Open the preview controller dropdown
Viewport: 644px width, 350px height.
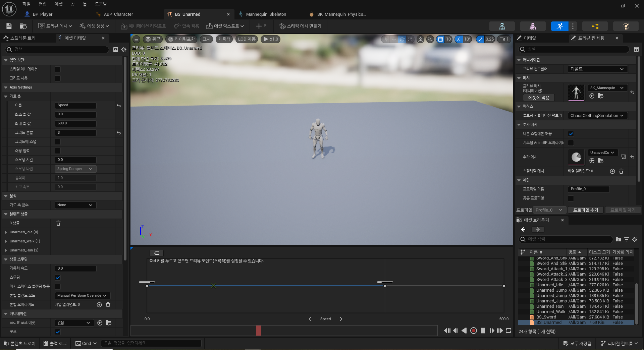[x=597, y=69]
